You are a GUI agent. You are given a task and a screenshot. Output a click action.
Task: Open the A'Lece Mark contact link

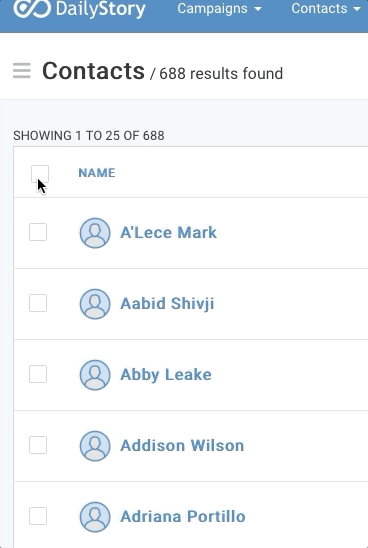coord(168,233)
